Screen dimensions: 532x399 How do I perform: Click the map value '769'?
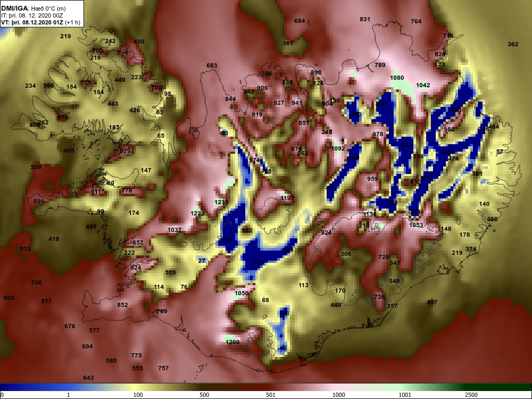coord(162,311)
